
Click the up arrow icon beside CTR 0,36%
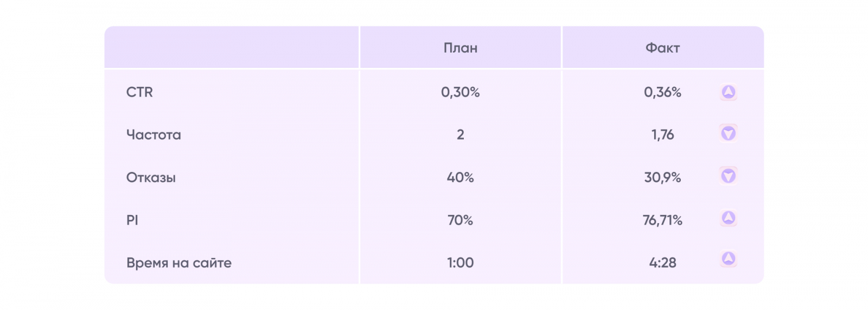(x=728, y=92)
